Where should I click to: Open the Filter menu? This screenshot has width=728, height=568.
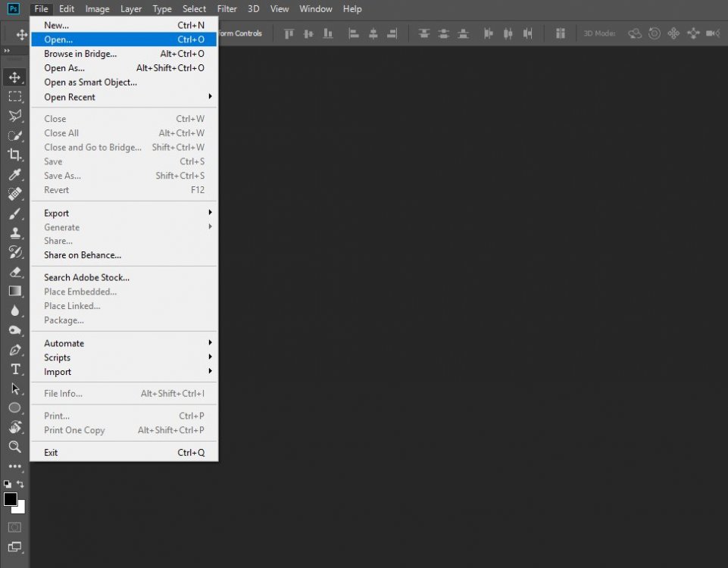[227, 9]
